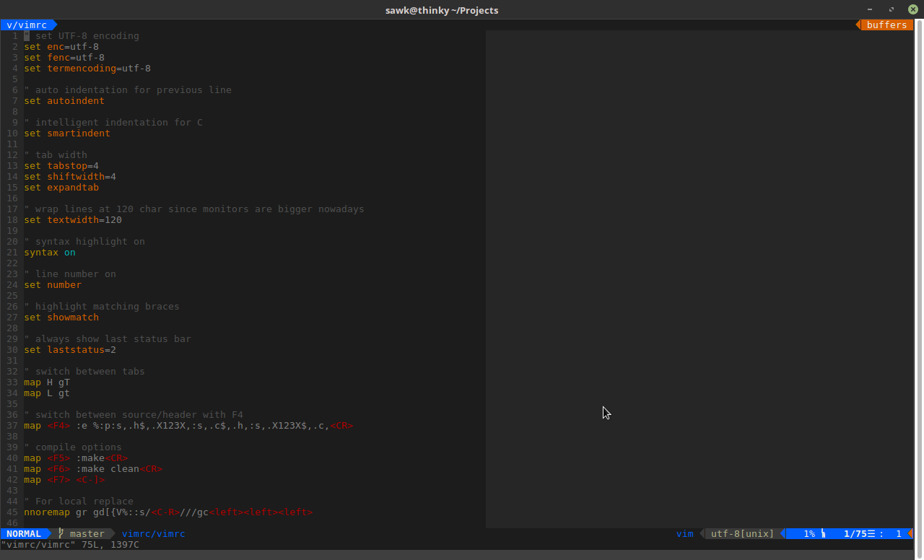Click the 'tab width' comment
The width and height of the screenshot is (924, 560).
56,155
